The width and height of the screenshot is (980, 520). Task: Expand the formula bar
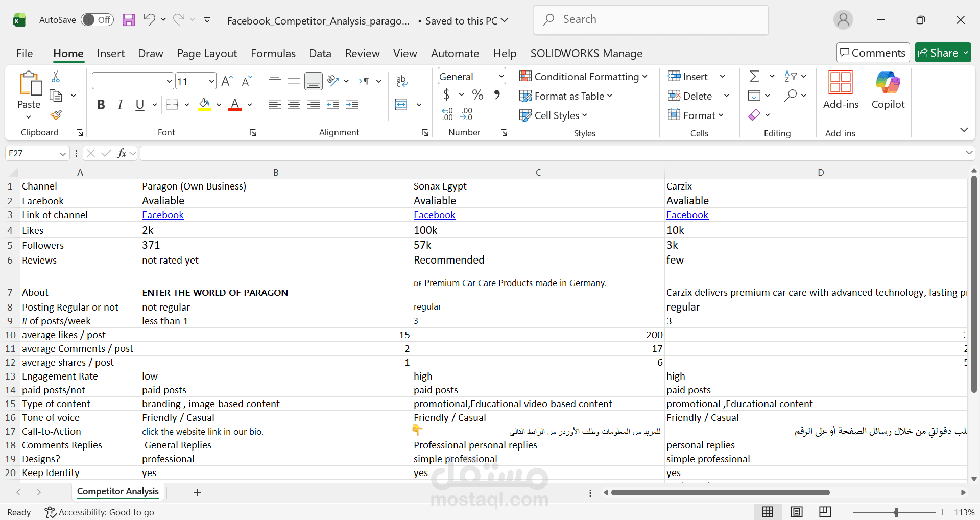[969, 153]
